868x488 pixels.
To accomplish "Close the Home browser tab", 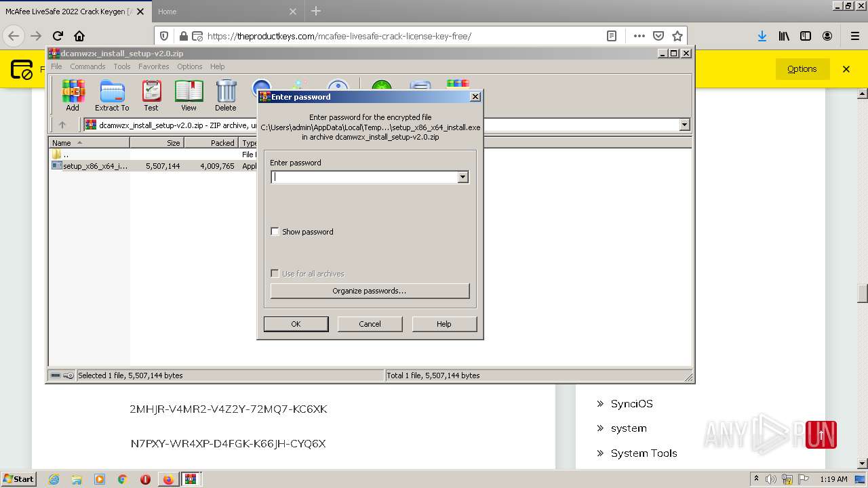I will coord(293,12).
